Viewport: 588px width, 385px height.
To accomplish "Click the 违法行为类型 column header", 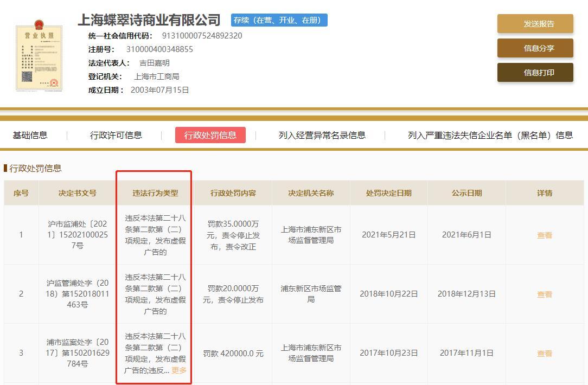I will (x=154, y=193).
